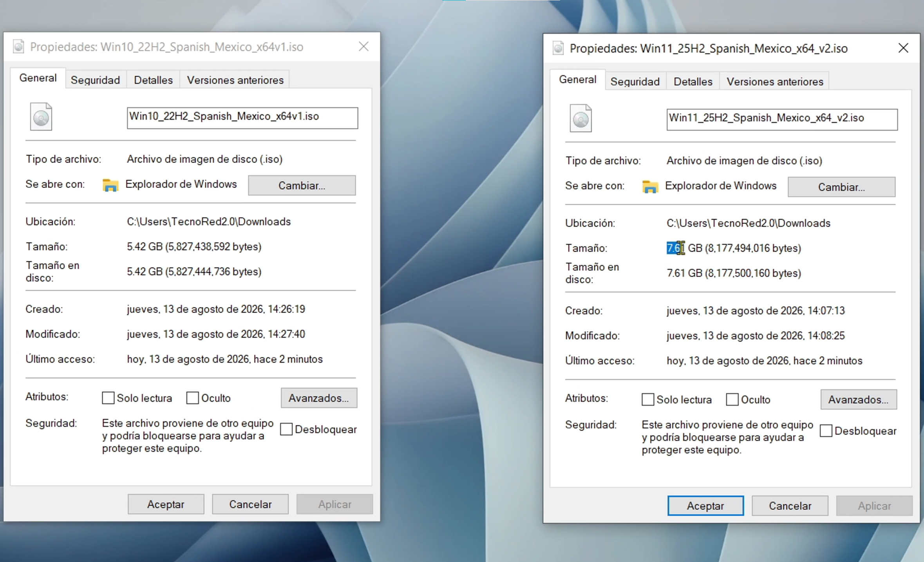Open Versiones anteriores tab in Win10 properties
This screenshot has width=924, height=562.
235,80
